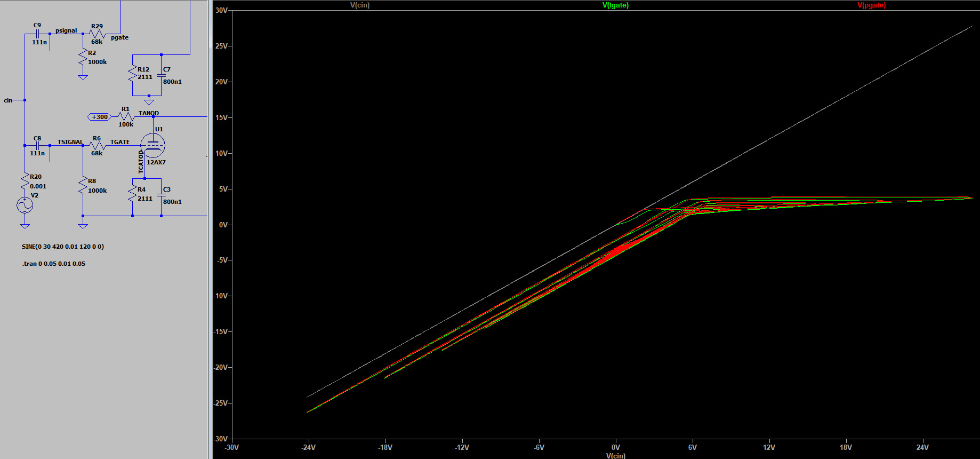Click the 30V label on vertical axis
Viewport: 980px width, 459px height.
pos(221,10)
